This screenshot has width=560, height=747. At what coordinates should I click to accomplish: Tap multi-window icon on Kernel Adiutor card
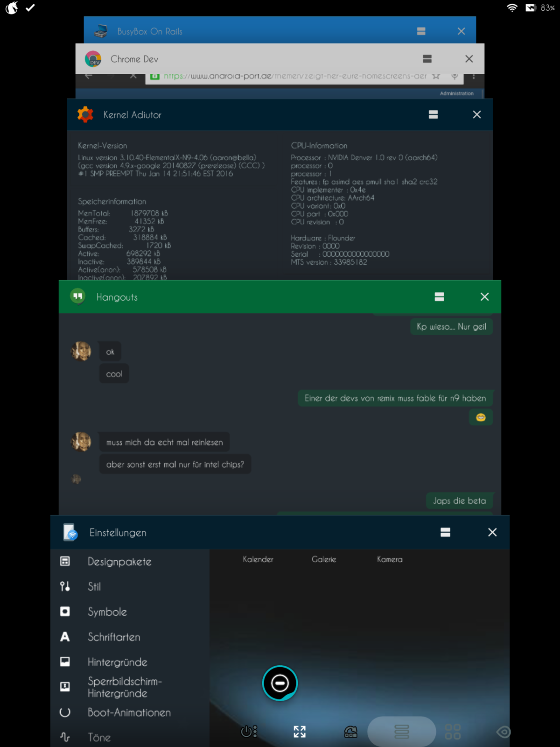coord(433,115)
